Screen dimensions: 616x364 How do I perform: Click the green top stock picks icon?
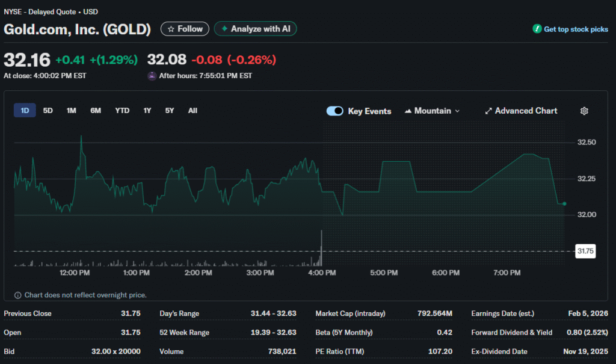[537, 29]
